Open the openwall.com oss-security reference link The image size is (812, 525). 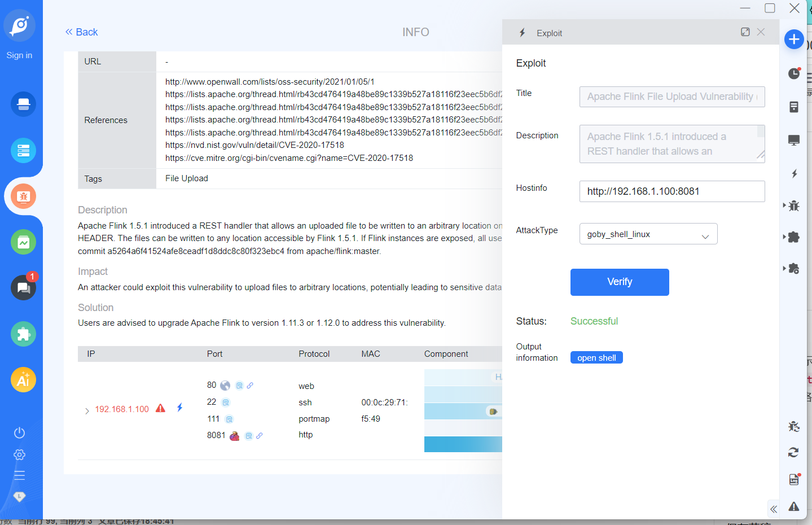coord(270,82)
